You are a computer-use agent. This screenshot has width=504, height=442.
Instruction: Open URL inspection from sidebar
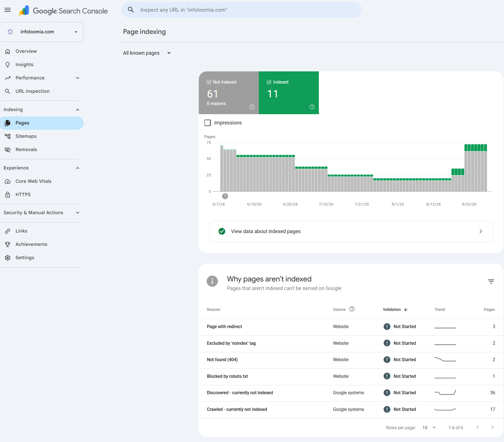click(x=33, y=91)
